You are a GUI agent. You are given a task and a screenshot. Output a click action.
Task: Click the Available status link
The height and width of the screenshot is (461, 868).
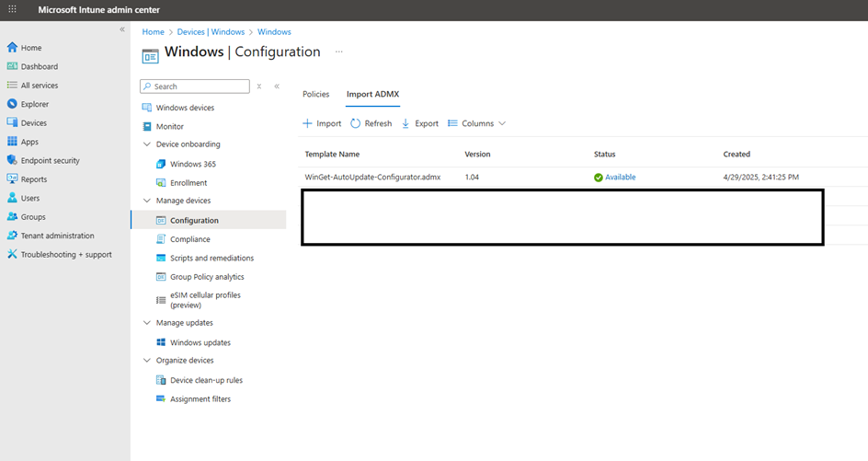(620, 178)
